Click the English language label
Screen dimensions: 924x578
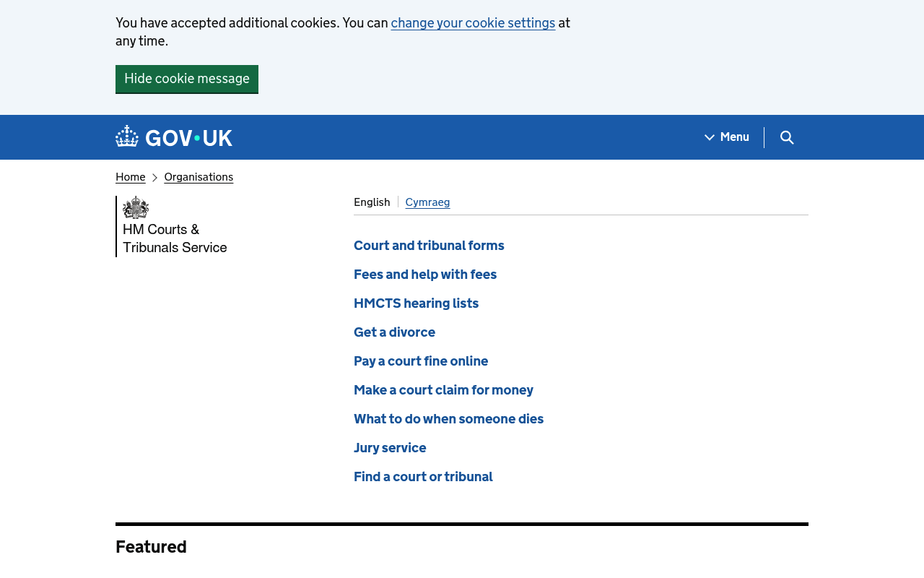[372, 202]
